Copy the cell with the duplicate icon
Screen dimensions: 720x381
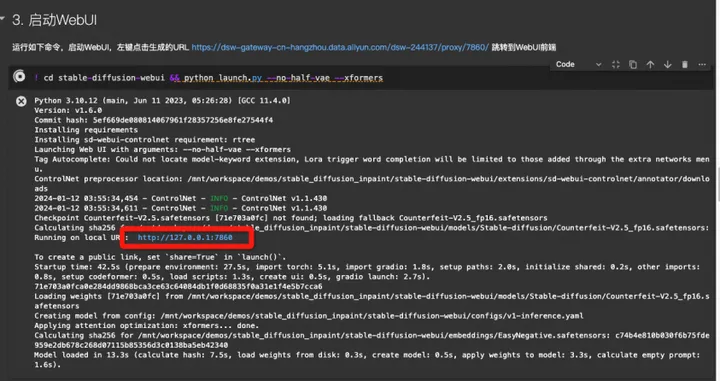[x=633, y=65]
